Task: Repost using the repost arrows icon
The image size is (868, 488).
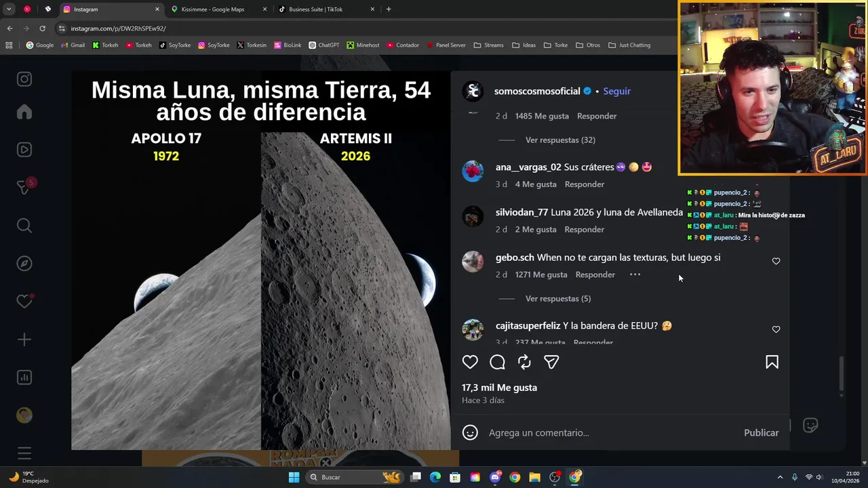Action: tap(524, 362)
